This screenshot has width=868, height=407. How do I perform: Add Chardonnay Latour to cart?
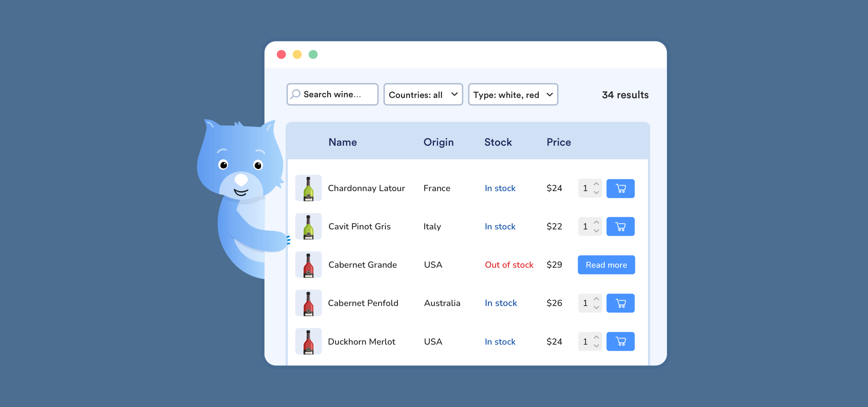click(x=620, y=188)
